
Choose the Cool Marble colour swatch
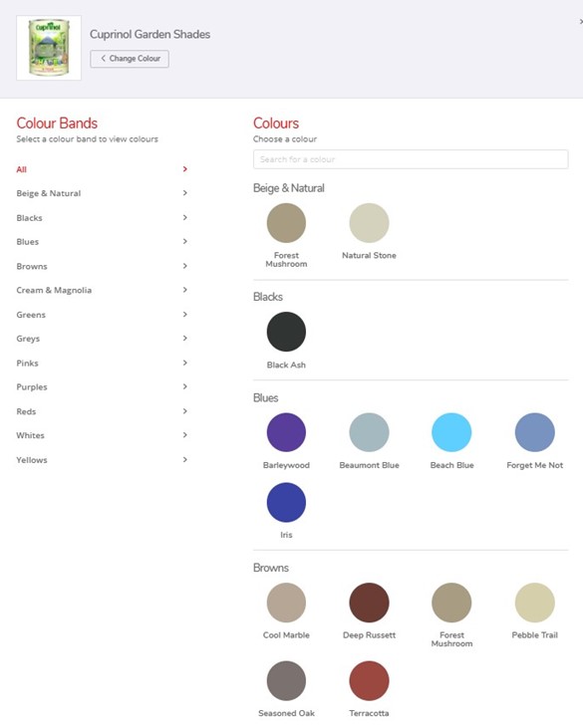(x=286, y=603)
